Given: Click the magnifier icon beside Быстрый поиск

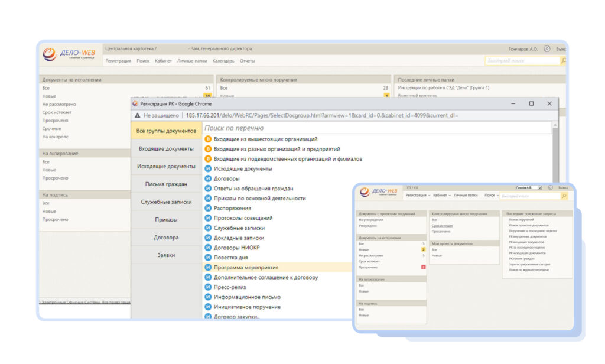Looking at the screenshot, I should [x=563, y=61].
